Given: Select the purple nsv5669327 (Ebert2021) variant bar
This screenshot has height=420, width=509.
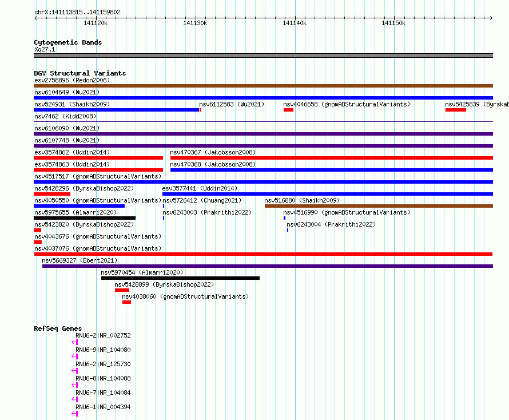Looking at the screenshot, I should [268, 266].
